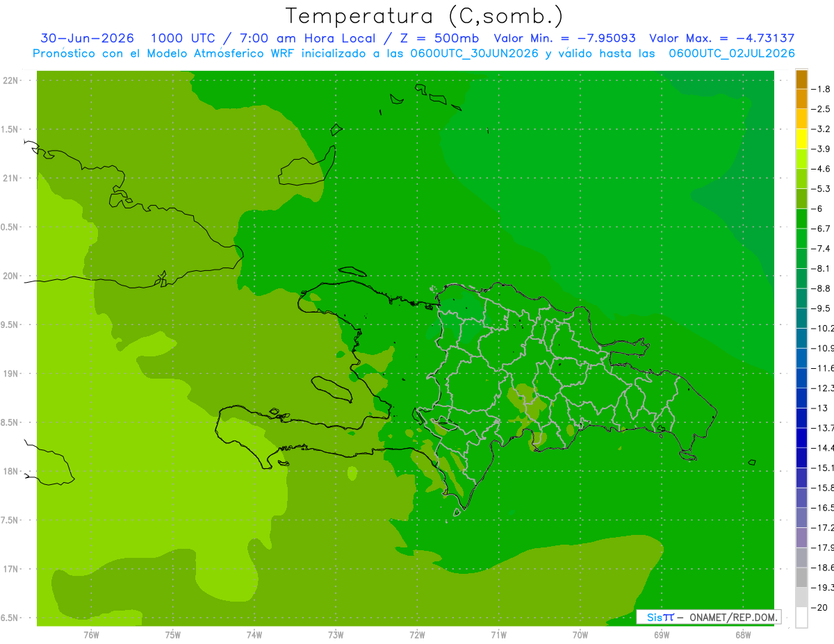The height and width of the screenshot is (644, 834).
Task: Pick the white swatch below -20
Action: pos(801,618)
